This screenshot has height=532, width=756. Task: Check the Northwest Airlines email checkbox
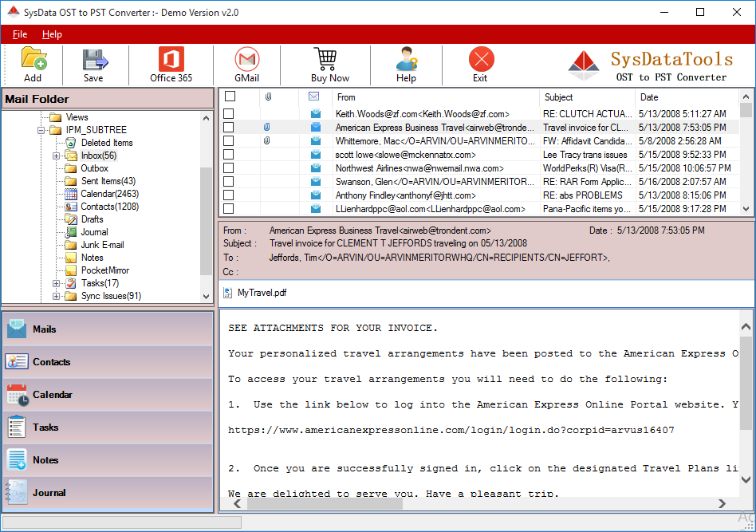tap(229, 167)
